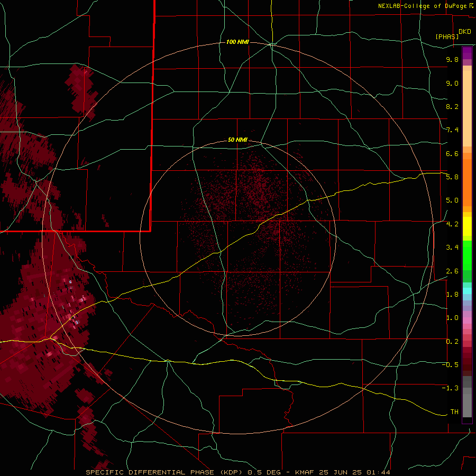
Task: Select the 7.4 scale label
Action: click(452, 130)
